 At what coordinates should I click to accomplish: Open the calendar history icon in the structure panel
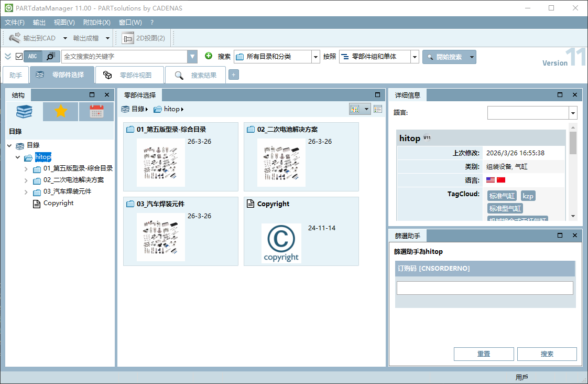(x=96, y=112)
